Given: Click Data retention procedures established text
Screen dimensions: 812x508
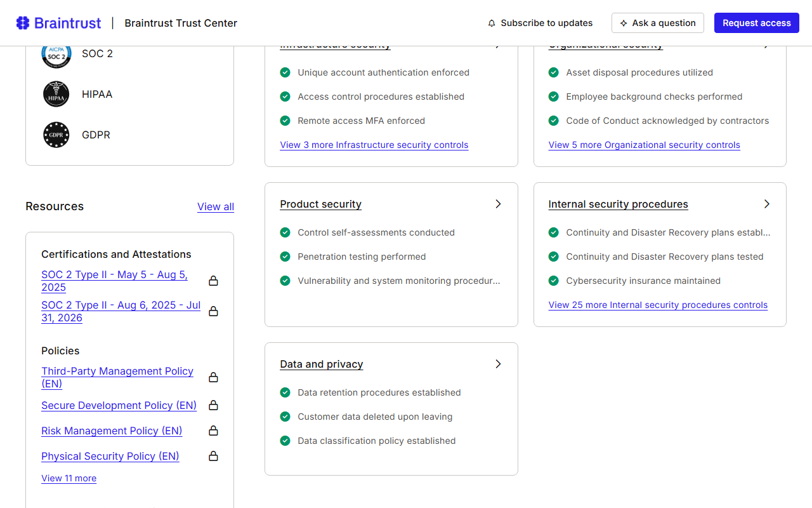Looking at the screenshot, I should 379,392.
